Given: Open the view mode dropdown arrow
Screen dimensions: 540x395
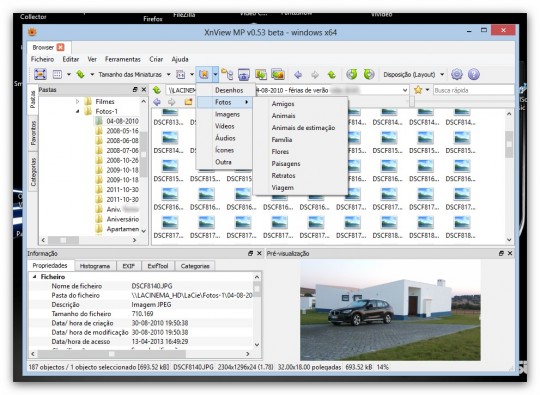Looking at the screenshot, I should pos(69,74).
